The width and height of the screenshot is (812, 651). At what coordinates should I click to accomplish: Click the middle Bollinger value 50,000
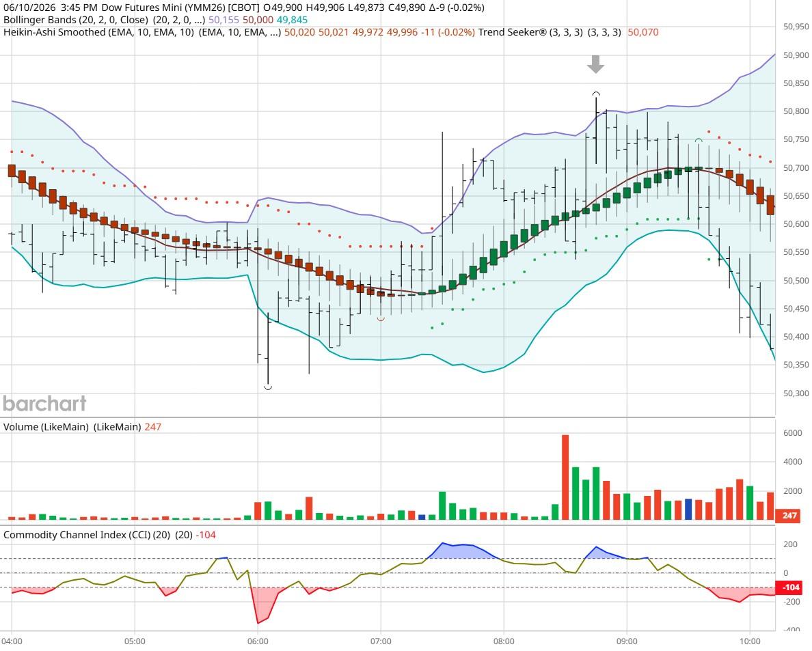258,20
